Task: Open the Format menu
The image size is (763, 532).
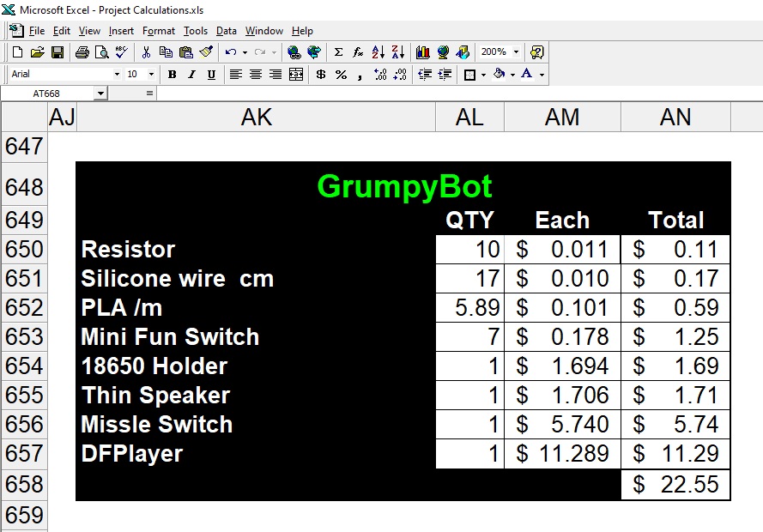Action: pyautogui.click(x=158, y=31)
